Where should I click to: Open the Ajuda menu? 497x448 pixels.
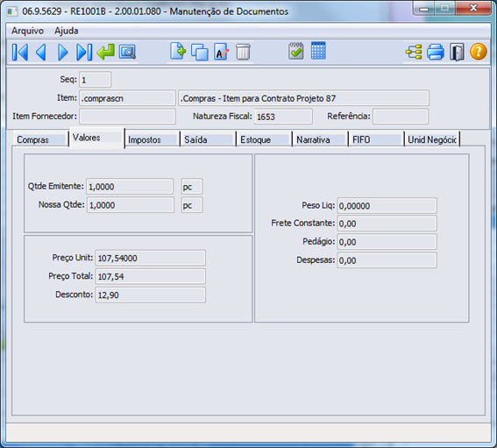click(67, 31)
